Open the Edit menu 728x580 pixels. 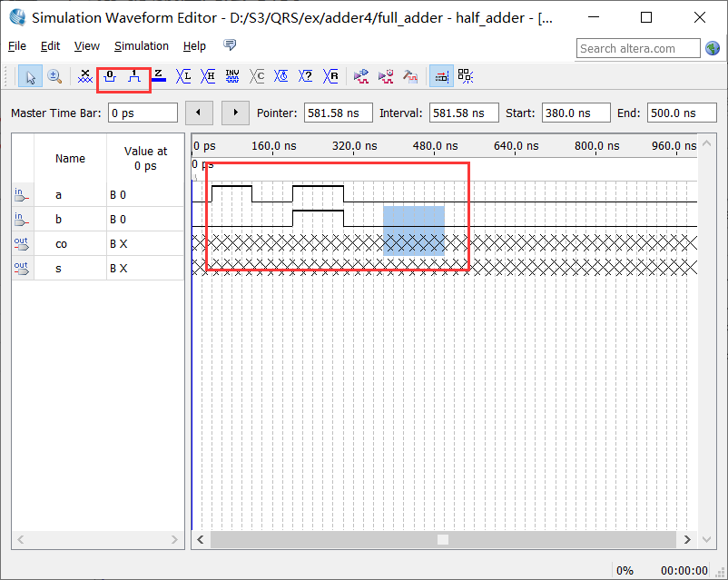coord(50,46)
